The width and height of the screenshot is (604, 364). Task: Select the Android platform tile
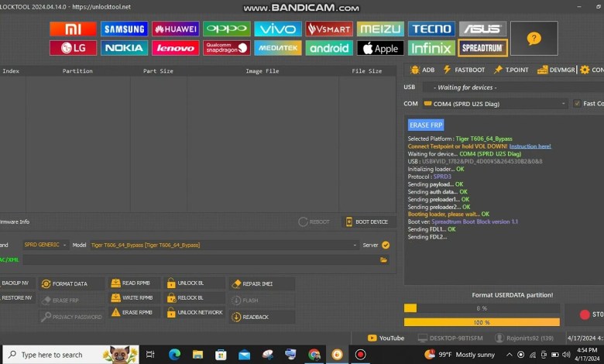tap(329, 48)
